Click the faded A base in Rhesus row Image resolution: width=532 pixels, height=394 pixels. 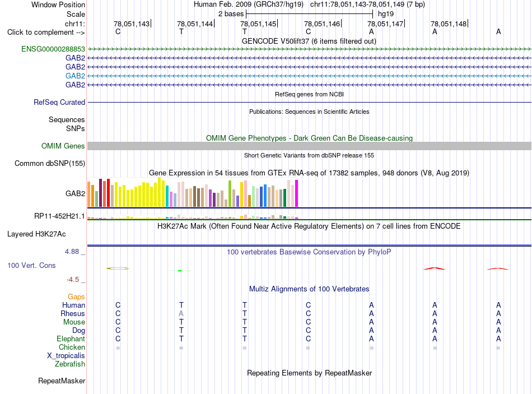pos(181,313)
